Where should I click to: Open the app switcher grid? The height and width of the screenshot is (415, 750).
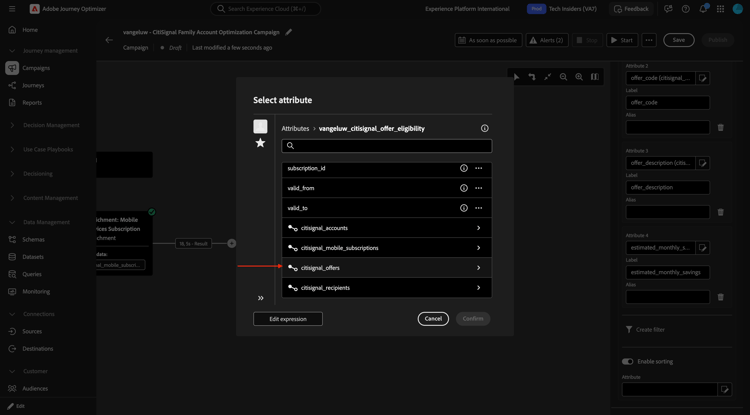coord(720,9)
